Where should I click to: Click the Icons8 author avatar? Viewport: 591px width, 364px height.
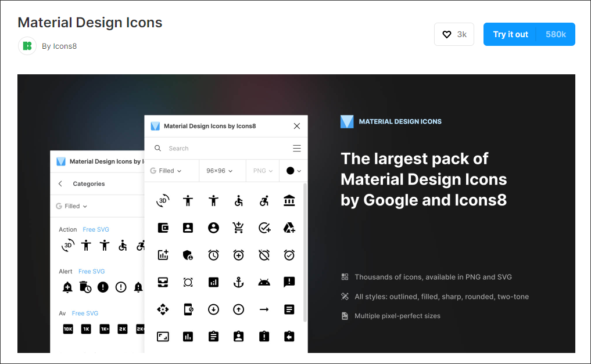pyautogui.click(x=27, y=46)
